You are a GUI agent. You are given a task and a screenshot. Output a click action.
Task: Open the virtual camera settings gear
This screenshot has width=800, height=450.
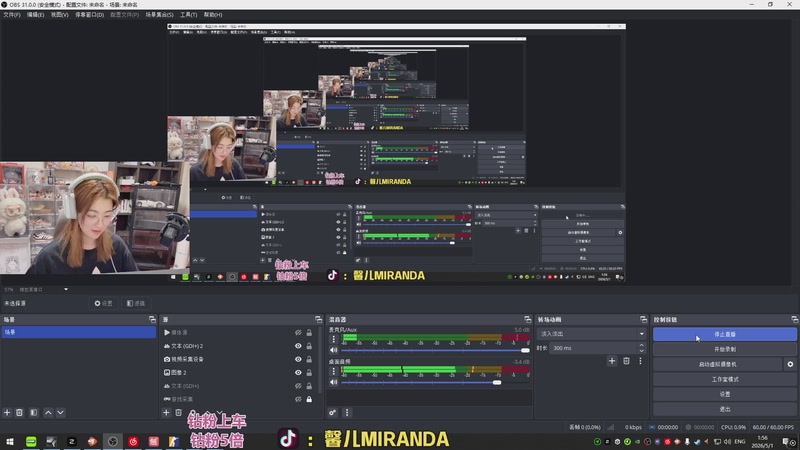coord(790,364)
